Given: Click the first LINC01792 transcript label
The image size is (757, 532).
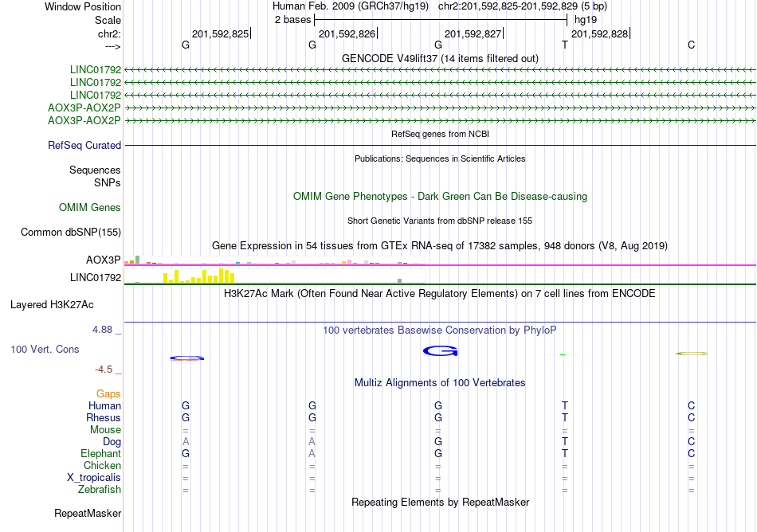Looking at the screenshot, I should (96, 69).
